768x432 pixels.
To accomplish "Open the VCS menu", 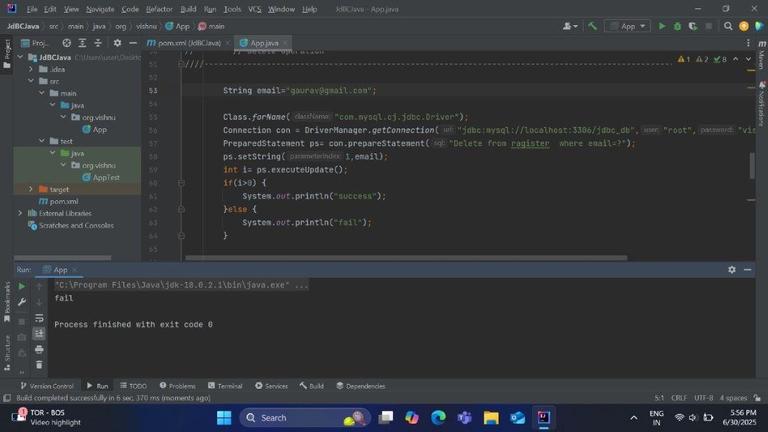I will pyautogui.click(x=254, y=9).
